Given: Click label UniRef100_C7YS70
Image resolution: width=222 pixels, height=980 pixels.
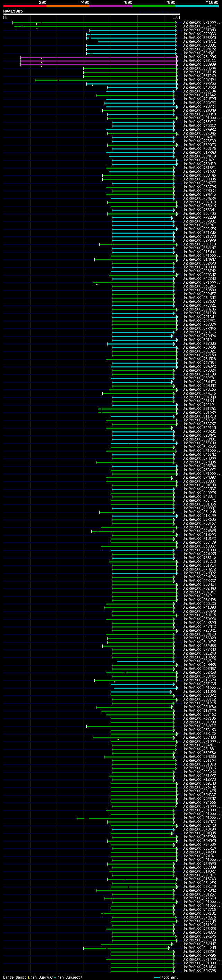Looking at the screenshot, I should pyautogui.click(x=199, y=898).
